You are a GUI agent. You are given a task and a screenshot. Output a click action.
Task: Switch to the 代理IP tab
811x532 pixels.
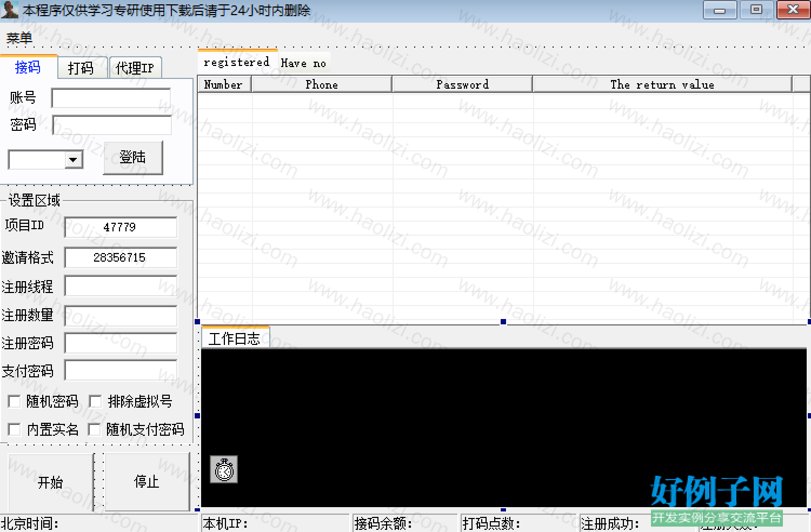pos(135,68)
